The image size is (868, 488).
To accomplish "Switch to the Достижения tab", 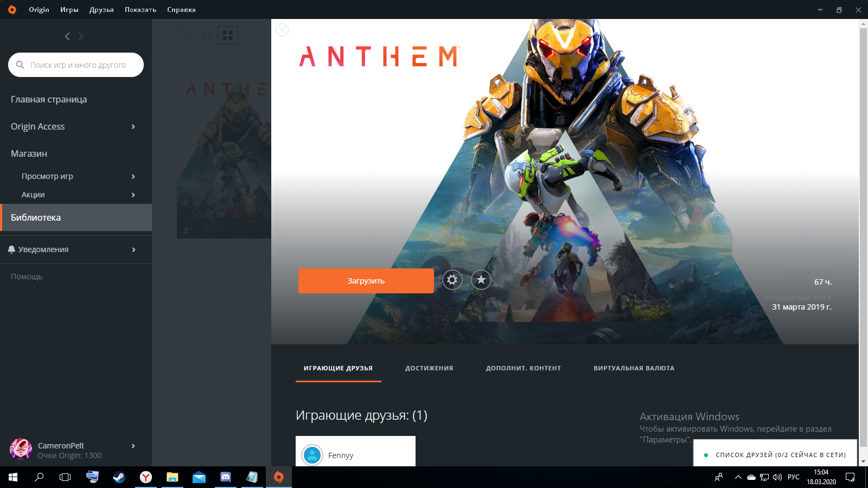I will pos(429,368).
